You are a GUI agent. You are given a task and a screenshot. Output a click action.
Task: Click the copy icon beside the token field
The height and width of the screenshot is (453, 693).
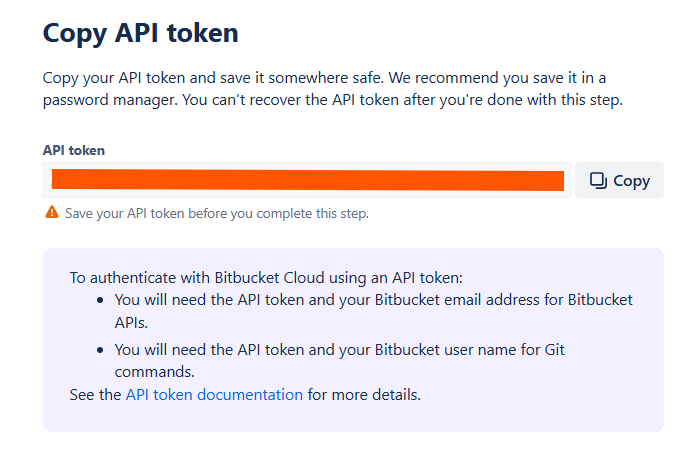pos(598,181)
